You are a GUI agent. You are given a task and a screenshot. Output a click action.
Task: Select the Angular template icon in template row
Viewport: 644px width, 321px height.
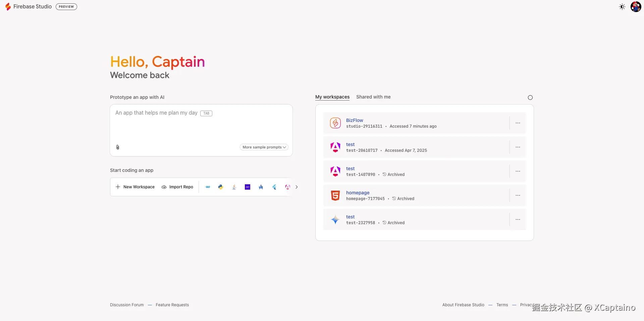pos(287,187)
